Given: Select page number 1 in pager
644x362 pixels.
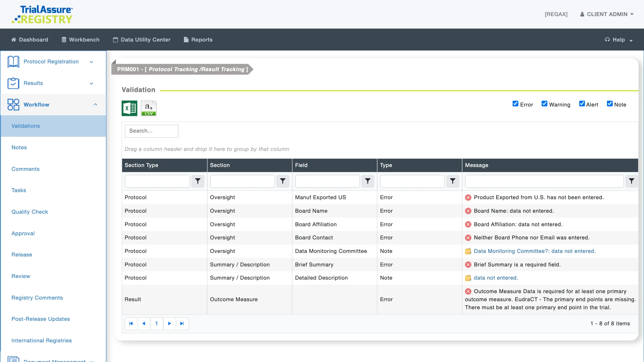Looking at the screenshot, I should (156, 324).
